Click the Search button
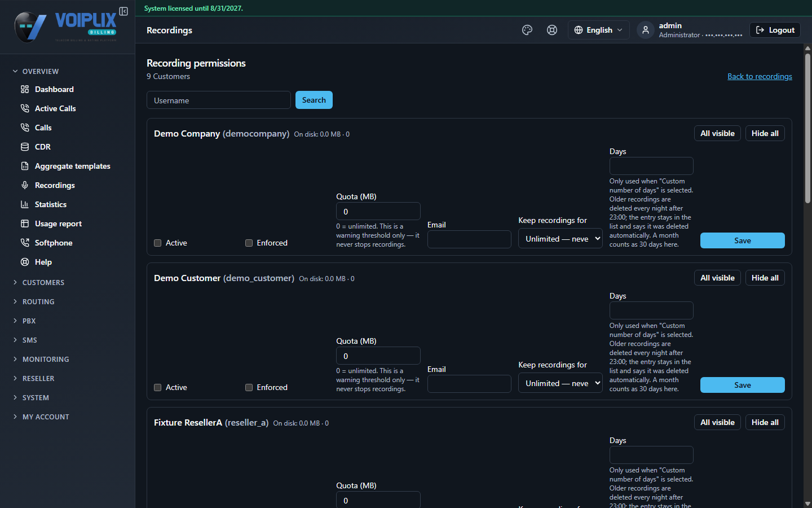 pyautogui.click(x=314, y=100)
